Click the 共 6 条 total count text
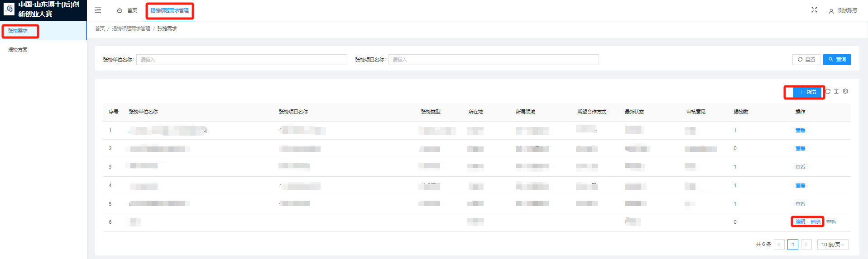The width and height of the screenshot is (868, 259). coord(763,245)
